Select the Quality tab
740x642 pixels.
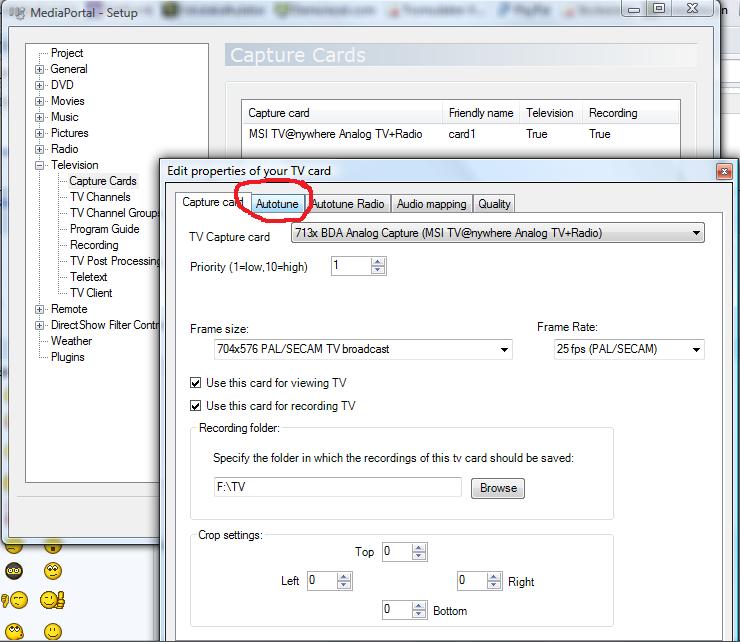(x=494, y=204)
